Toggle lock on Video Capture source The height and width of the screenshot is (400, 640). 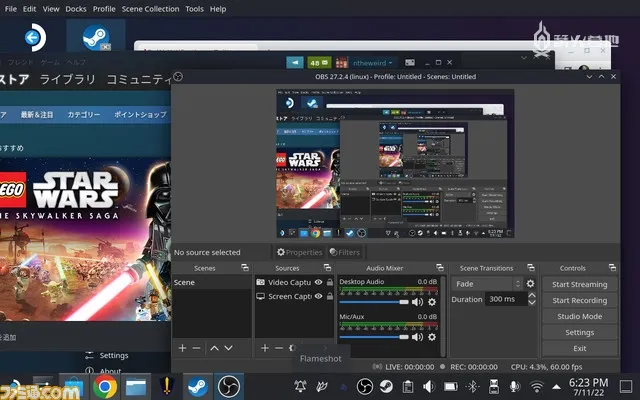tap(329, 282)
